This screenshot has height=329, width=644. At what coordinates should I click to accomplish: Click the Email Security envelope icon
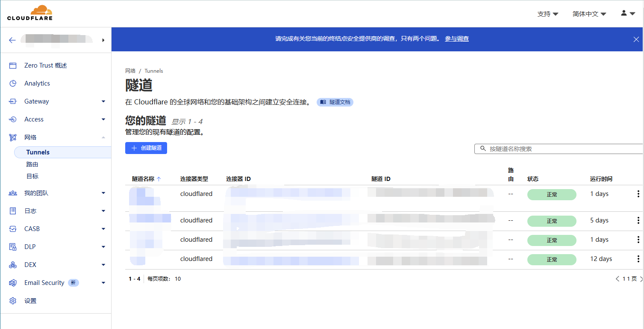click(13, 283)
